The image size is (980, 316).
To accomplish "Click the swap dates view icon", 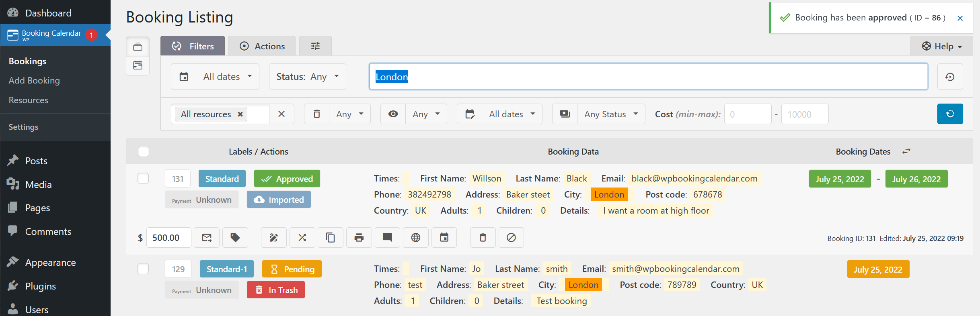I will tap(906, 151).
